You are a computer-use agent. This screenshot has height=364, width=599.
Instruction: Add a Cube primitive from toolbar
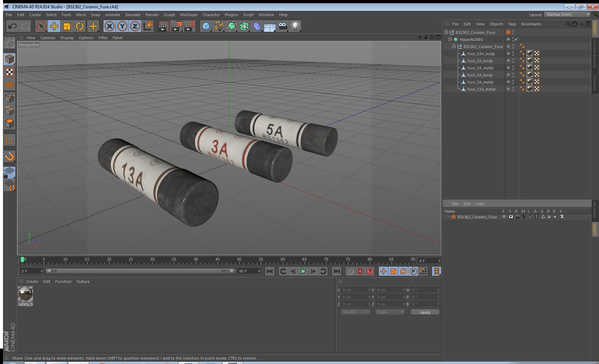[x=206, y=26]
